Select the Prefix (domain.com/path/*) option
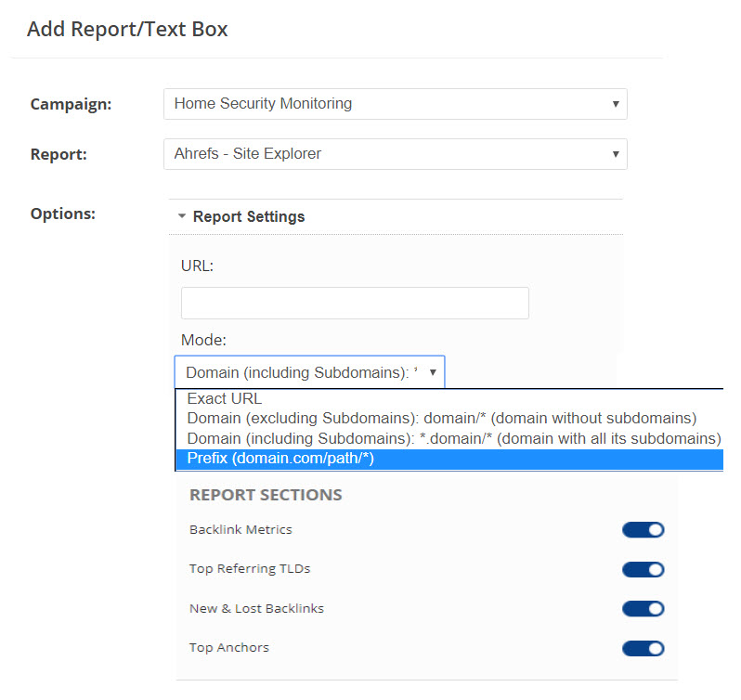The height and width of the screenshot is (700, 741). (x=279, y=459)
